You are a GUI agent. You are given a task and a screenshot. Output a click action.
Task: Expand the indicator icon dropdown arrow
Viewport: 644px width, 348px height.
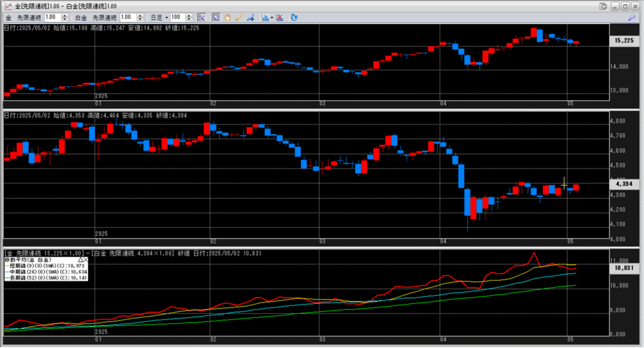click(272, 17)
